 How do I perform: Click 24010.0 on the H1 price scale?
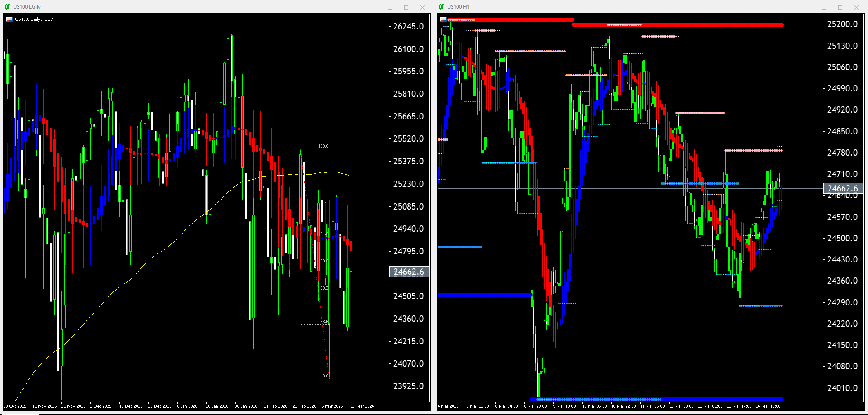point(842,388)
